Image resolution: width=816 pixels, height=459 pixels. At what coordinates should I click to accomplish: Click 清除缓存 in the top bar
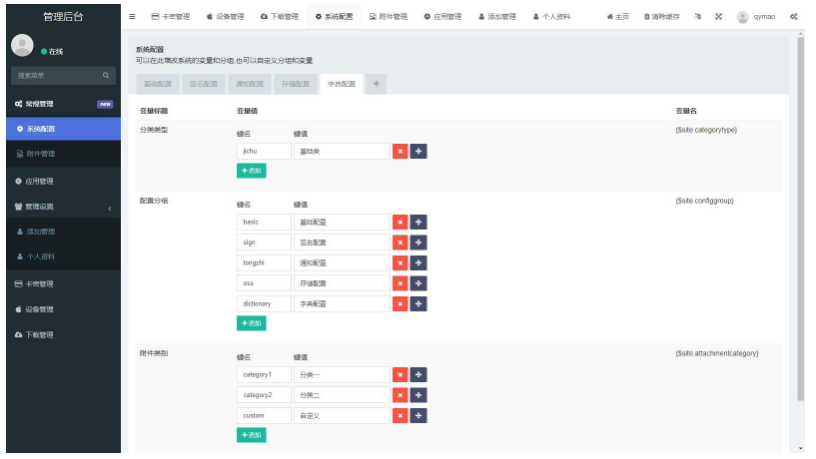click(x=662, y=17)
